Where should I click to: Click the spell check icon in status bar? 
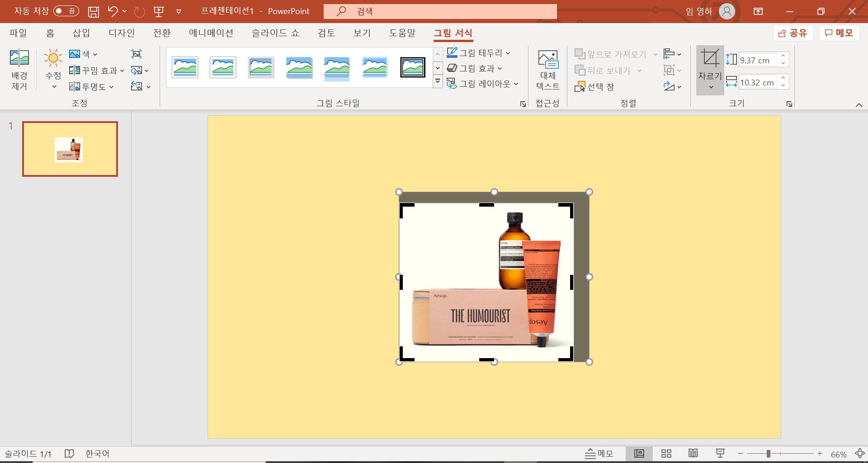coord(69,454)
